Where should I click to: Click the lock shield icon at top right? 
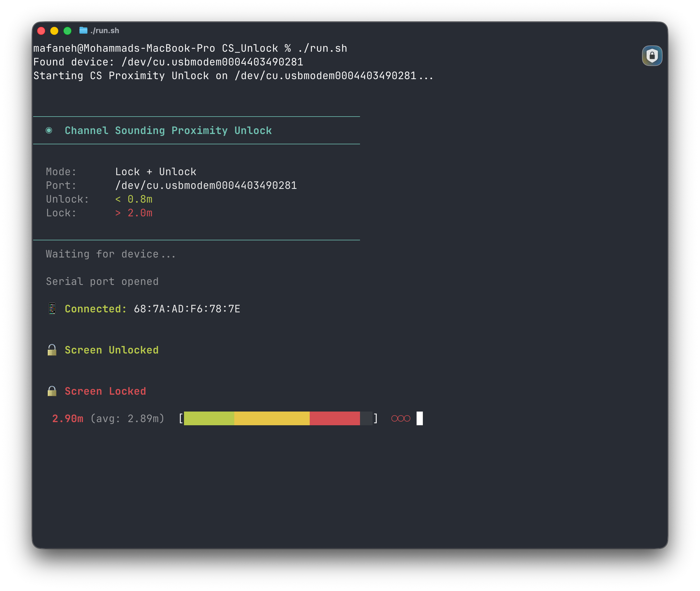click(x=652, y=56)
